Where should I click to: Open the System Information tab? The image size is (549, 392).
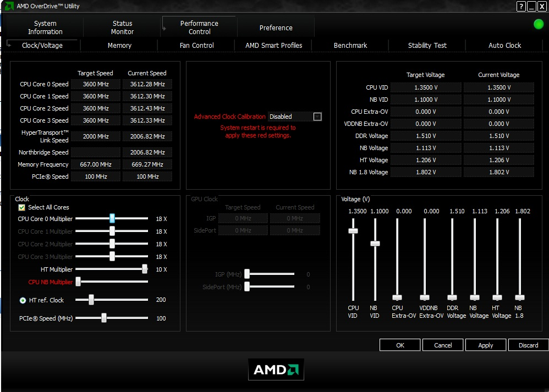tap(45, 27)
